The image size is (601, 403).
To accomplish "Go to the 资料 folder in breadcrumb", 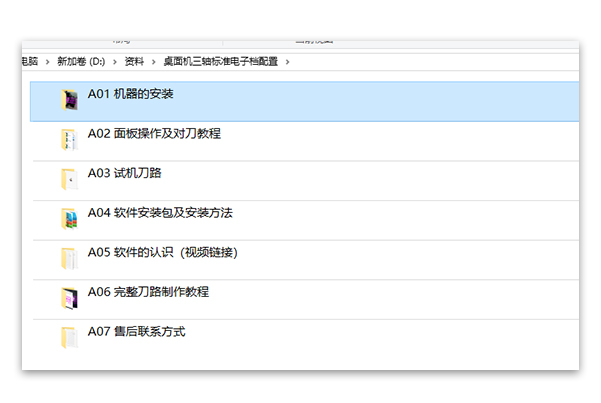I will (x=134, y=62).
